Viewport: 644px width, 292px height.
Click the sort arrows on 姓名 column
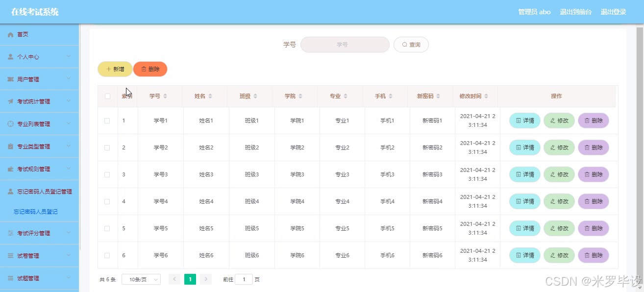coord(210,96)
